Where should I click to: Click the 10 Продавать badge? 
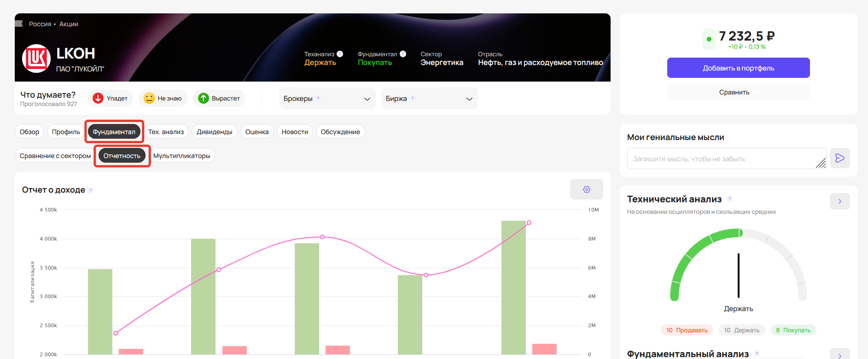tap(687, 330)
